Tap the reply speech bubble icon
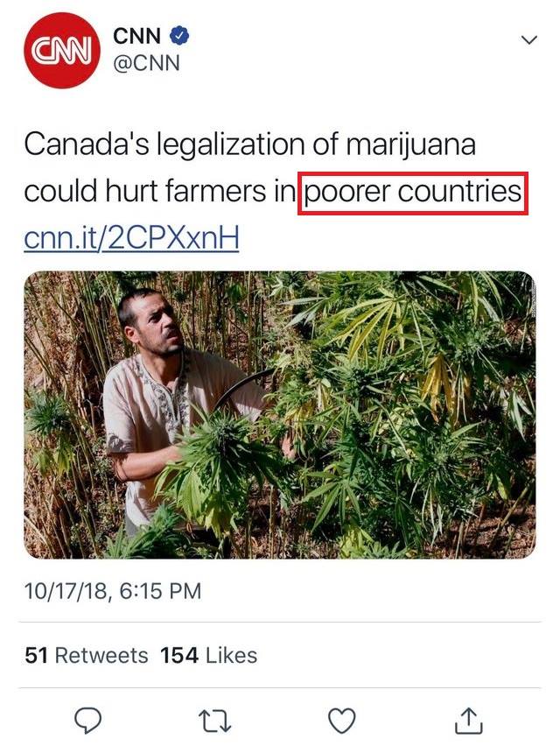Screen dimensions: 560x753 click(87, 721)
